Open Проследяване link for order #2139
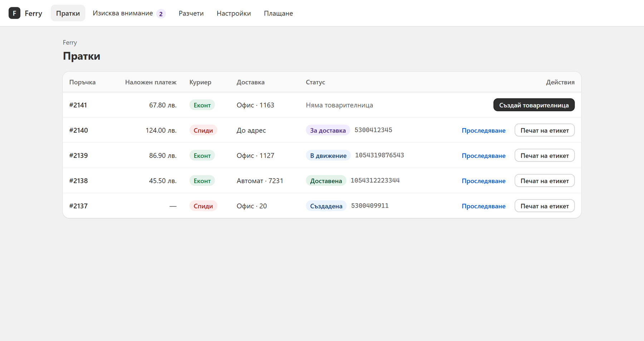The width and height of the screenshot is (644, 341). [x=483, y=155]
